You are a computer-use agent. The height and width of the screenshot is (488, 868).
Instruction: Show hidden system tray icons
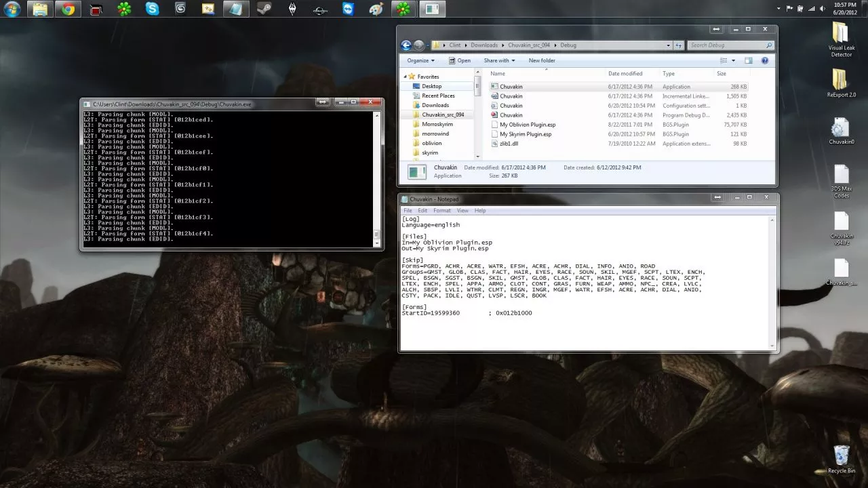[778, 8]
